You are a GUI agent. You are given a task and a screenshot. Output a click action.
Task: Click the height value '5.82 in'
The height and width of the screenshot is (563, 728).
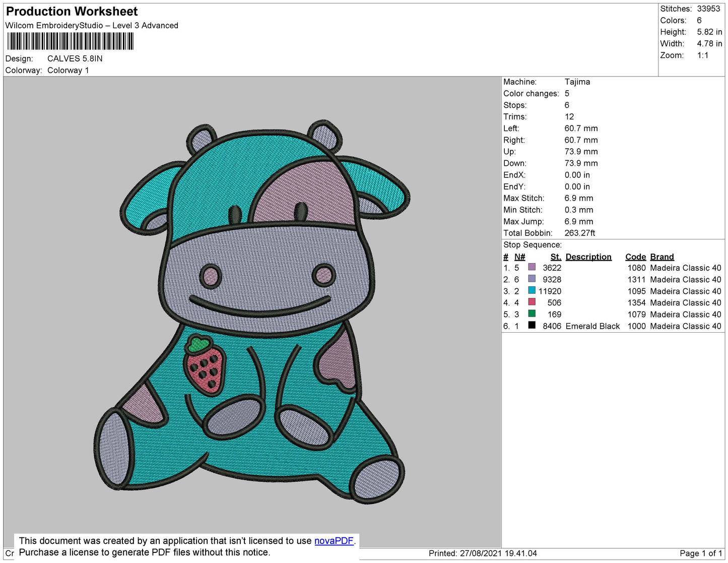point(709,32)
